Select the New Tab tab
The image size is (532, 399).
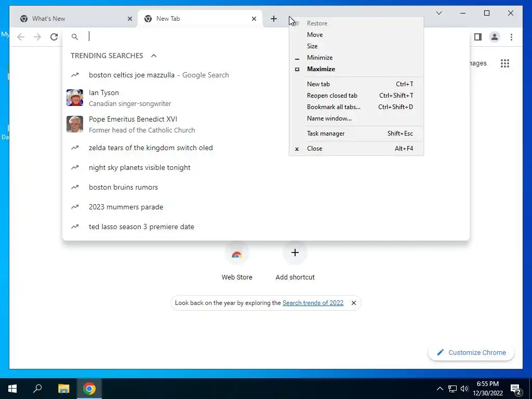pyautogui.click(x=200, y=19)
